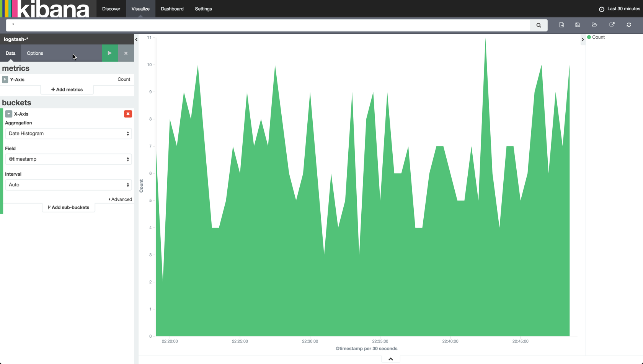Select the Visualize tab
Image resolution: width=643 pixels, height=364 pixels.
140,9
